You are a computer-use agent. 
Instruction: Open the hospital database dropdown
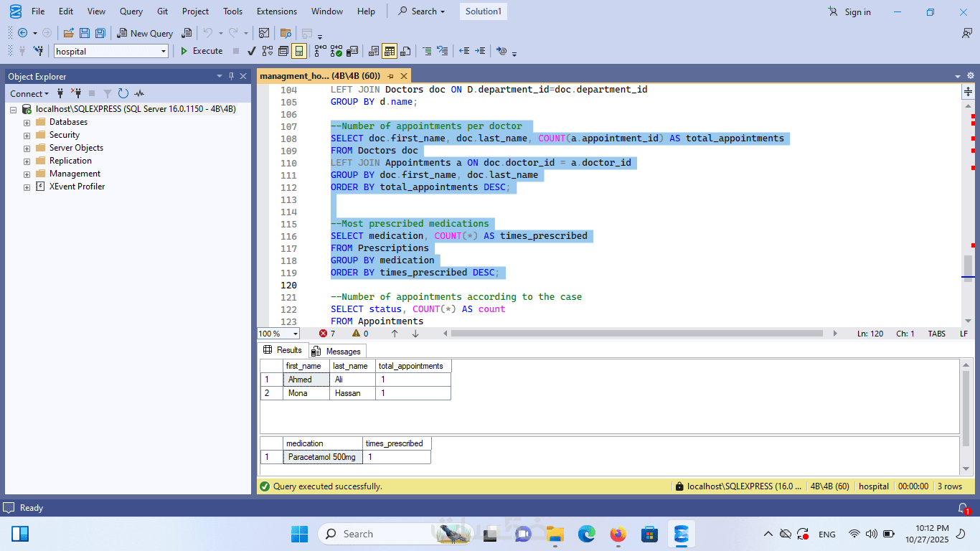click(164, 51)
